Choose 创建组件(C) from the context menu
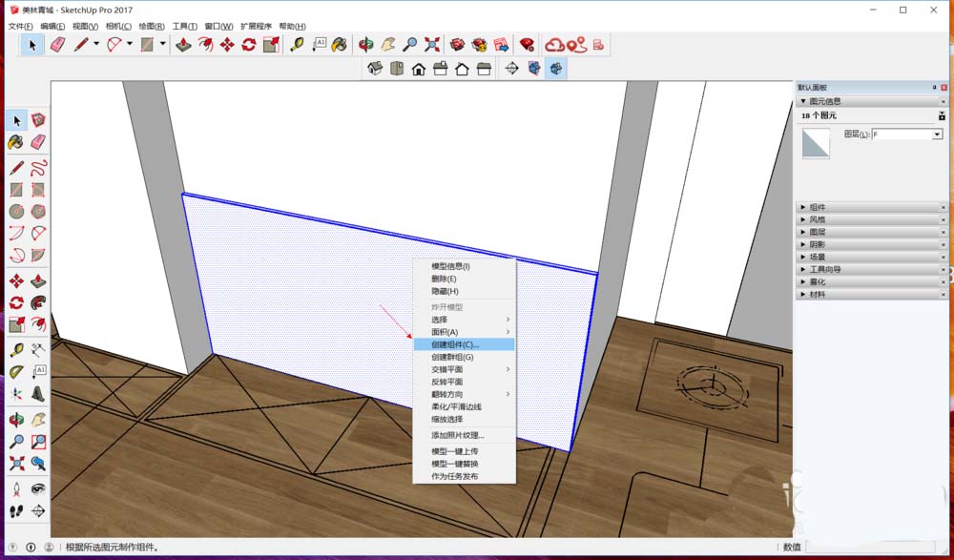Viewport: 954px width, 560px height. pos(460,345)
